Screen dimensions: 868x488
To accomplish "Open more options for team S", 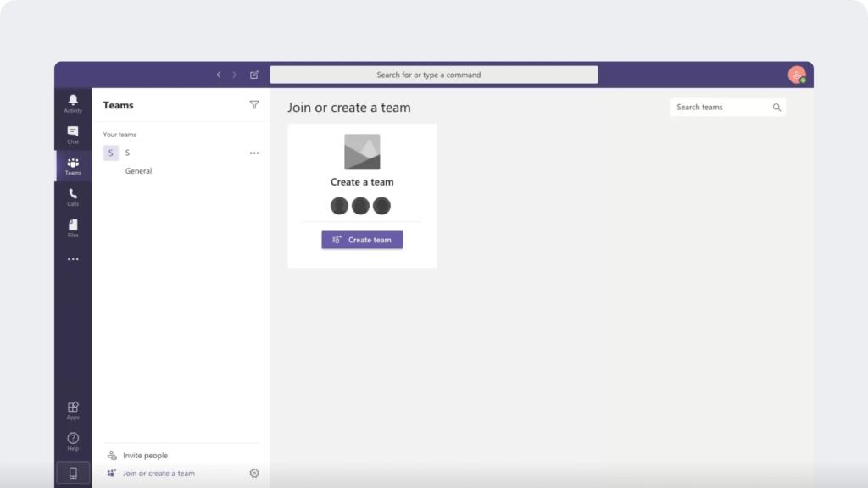I will click(253, 152).
